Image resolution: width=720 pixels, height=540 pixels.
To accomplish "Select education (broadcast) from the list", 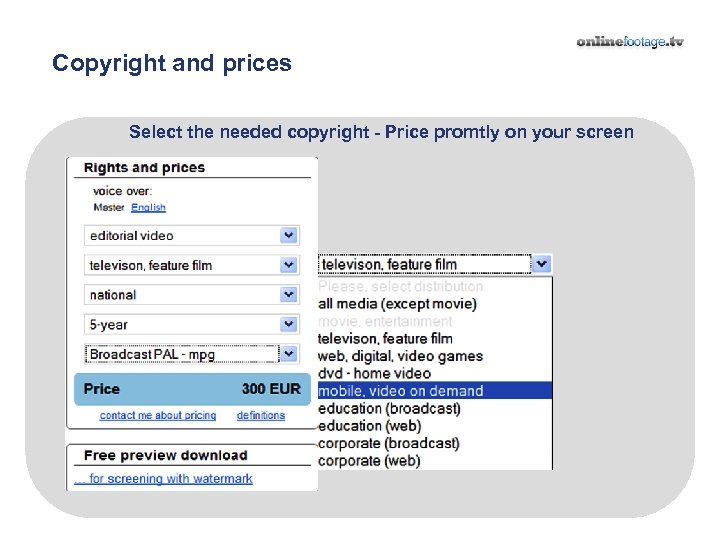I will point(389,408).
